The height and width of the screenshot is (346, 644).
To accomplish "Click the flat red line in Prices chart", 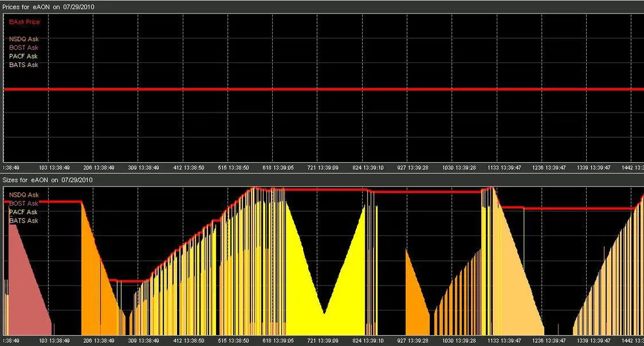I will pyautogui.click(x=322, y=89).
